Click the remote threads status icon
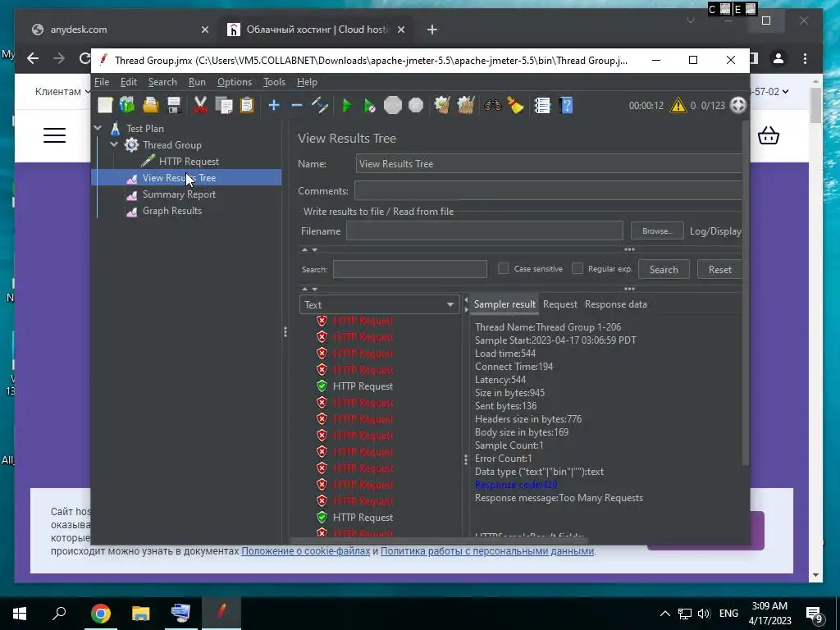This screenshot has width=840, height=630. 738,105
